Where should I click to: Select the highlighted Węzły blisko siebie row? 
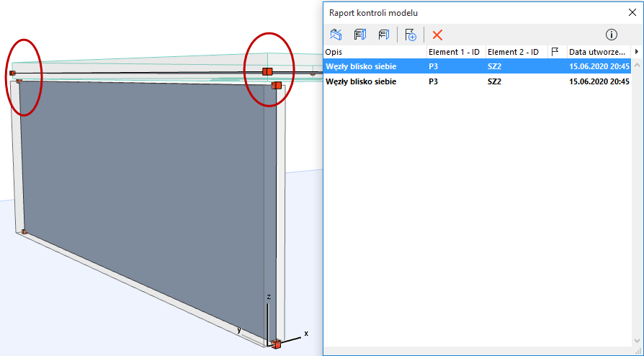click(478, 66)
